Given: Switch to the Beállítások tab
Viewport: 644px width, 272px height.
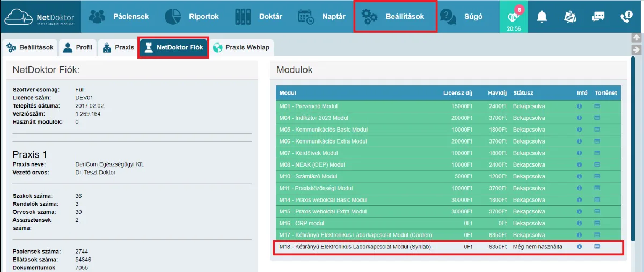Looking at the screenshot, I should (30, 47).
